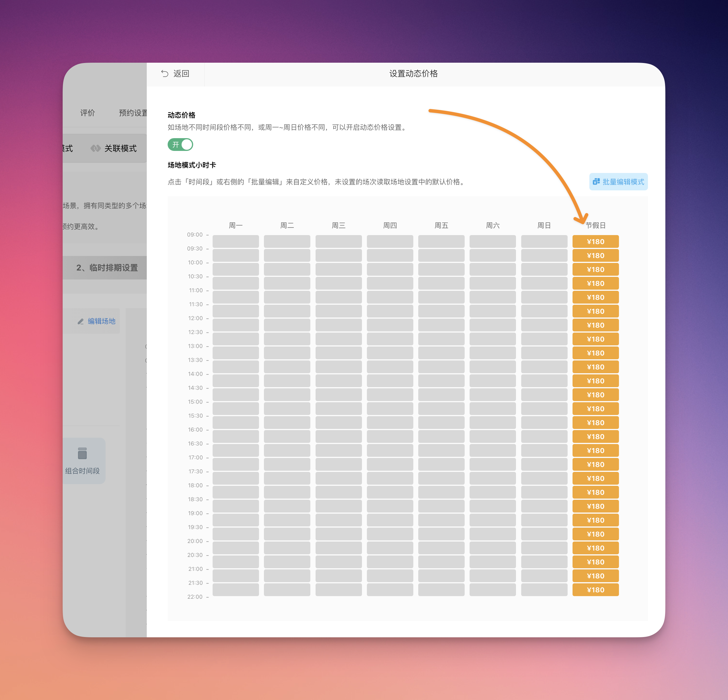This screenshot has width=728, height=700.
Task: Select the 节假日 ¥180 slot at 09:00
Action: click(595, 242)
